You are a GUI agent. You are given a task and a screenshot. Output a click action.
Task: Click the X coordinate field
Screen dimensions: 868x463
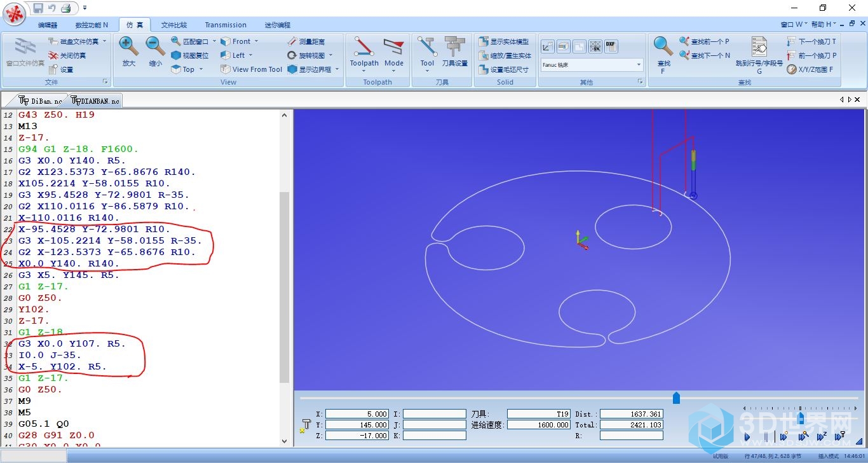point(357,414)
